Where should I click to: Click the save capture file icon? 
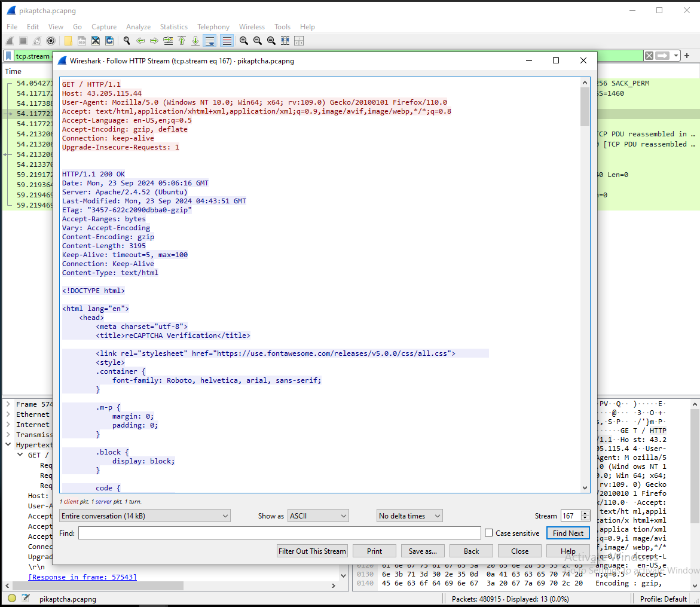[82, 41]
